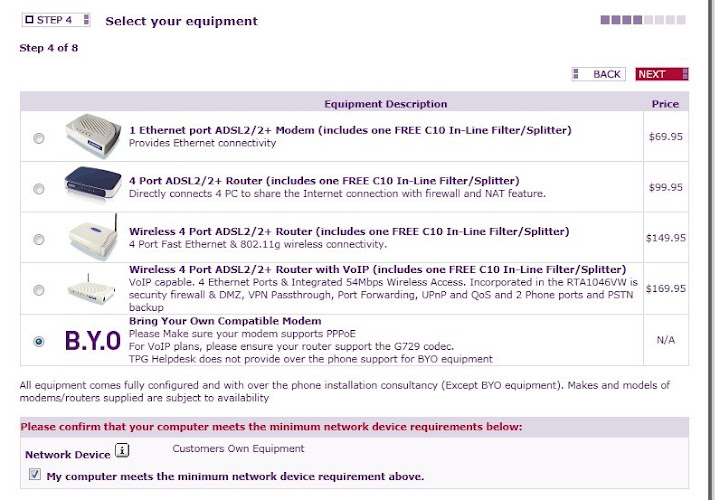Select the Bring Your Own Modem radio
This screenshot has height=500, width=720.
pyautogui.click(x=39, y=341)
